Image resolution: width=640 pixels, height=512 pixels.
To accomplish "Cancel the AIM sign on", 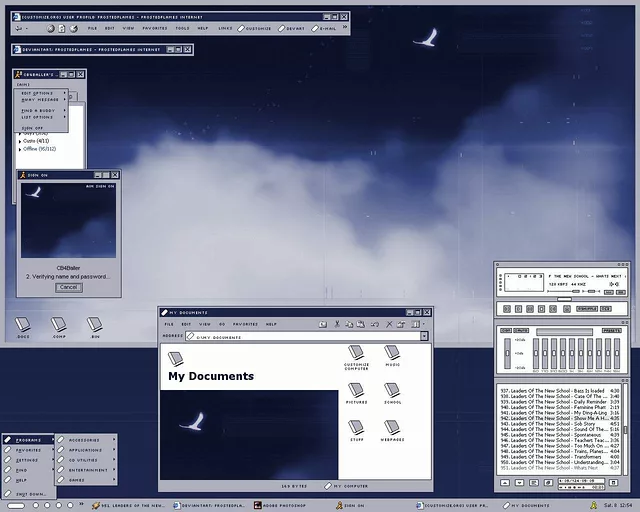I will [68, 287].
